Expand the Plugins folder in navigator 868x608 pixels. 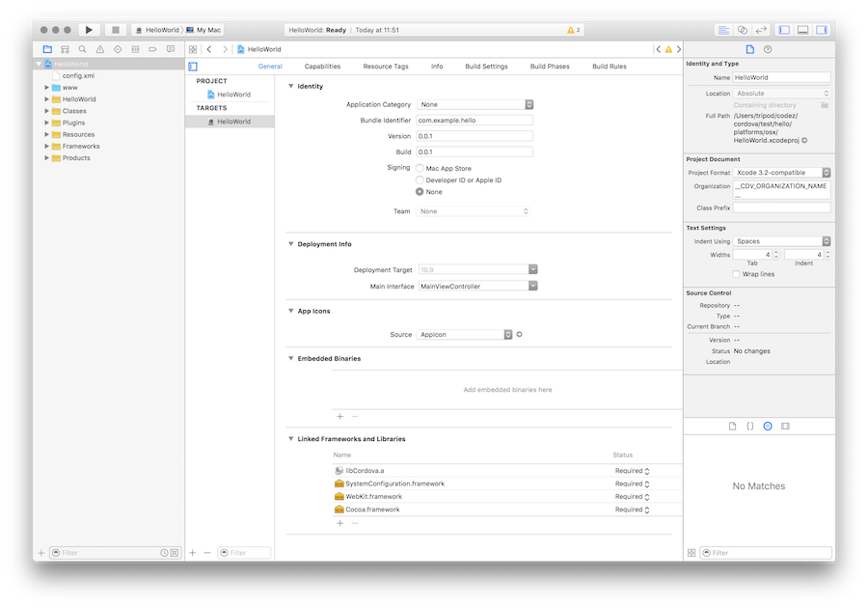[46, 123]
